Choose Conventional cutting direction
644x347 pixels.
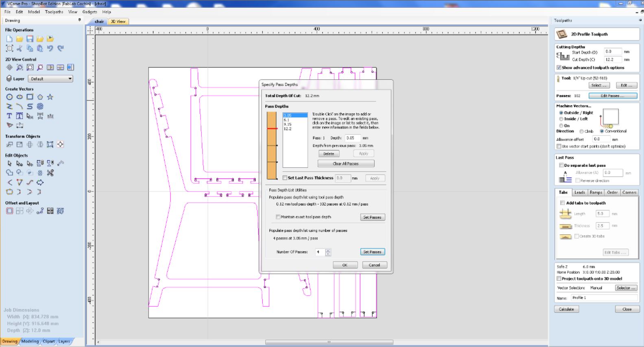602,131
